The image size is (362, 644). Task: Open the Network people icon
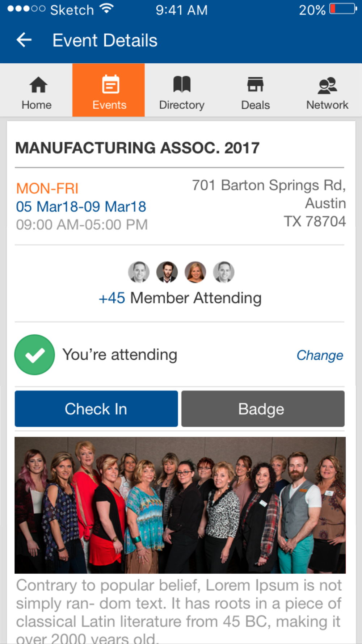[327, 85]
